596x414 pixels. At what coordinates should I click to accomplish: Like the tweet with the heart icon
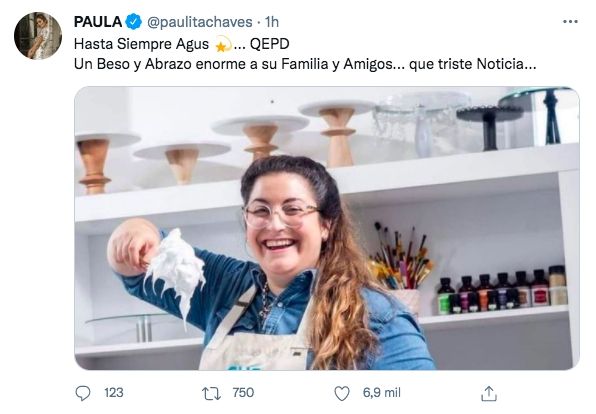(341, 393)
